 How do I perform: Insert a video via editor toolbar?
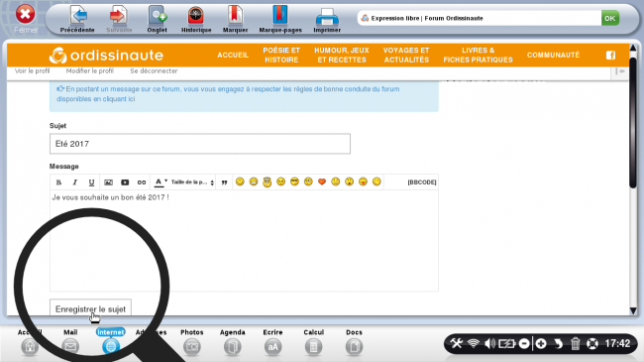point(125,182)
